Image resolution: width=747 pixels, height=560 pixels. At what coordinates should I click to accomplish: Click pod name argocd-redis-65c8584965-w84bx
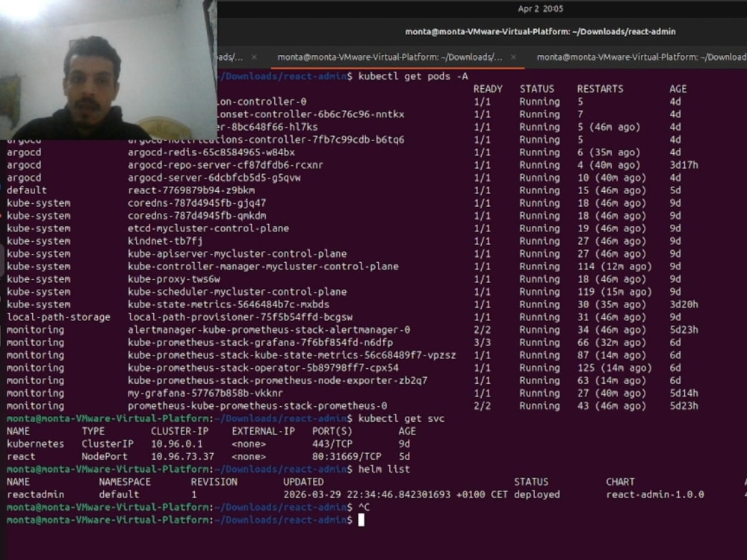point(211,152)
